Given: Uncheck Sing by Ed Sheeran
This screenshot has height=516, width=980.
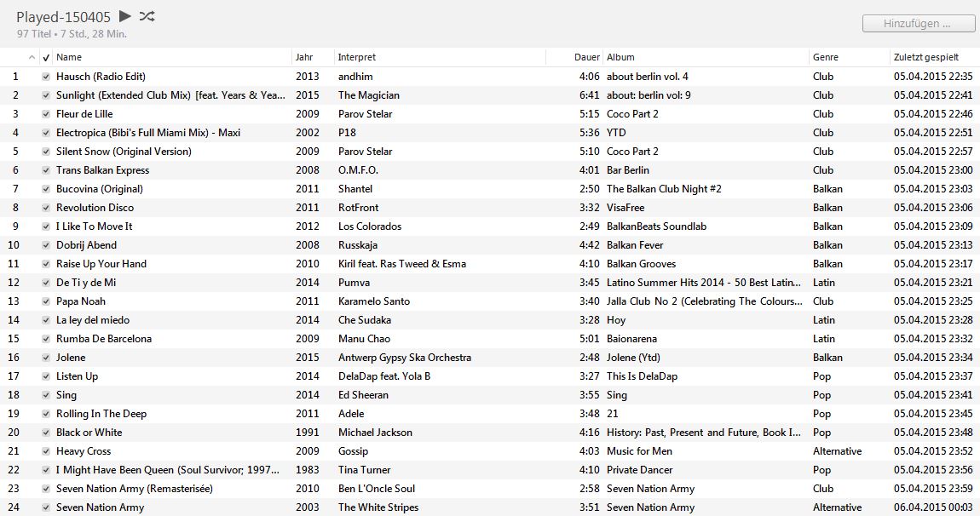Looking at the screenshot, I should 46,394.
